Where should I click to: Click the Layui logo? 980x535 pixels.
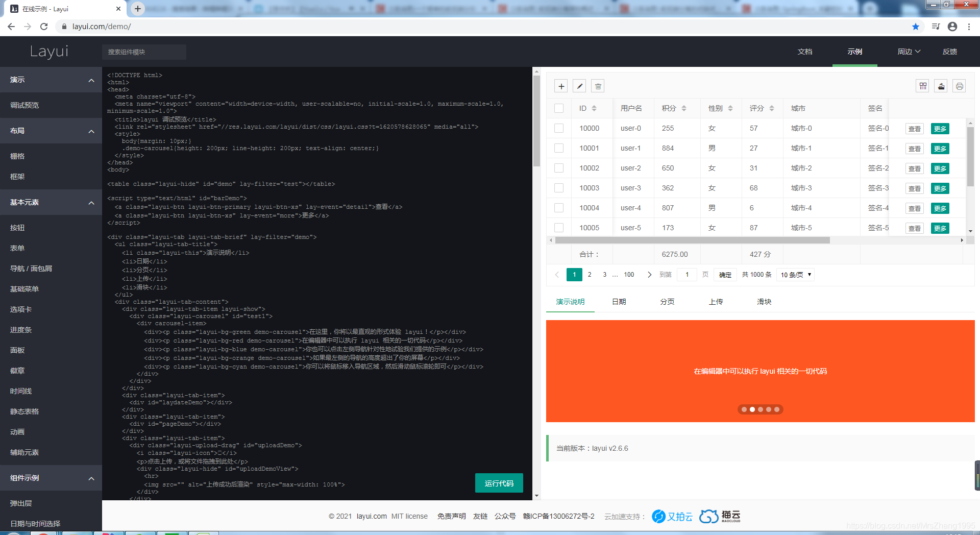click(x=49, y=51)
